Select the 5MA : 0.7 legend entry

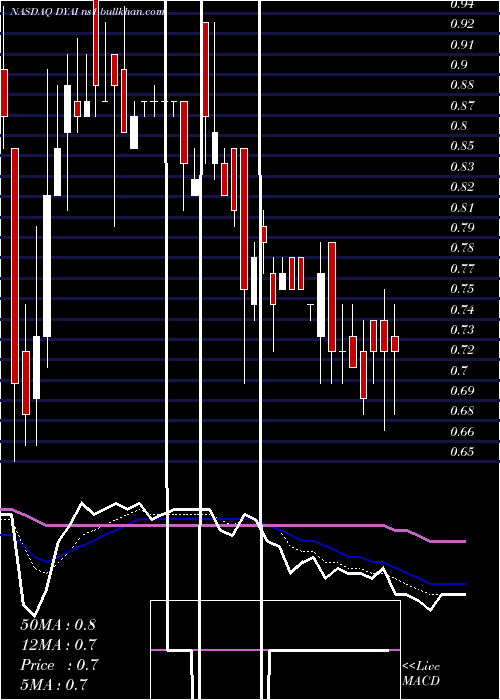pyautogui.click(x=54, y=685)
